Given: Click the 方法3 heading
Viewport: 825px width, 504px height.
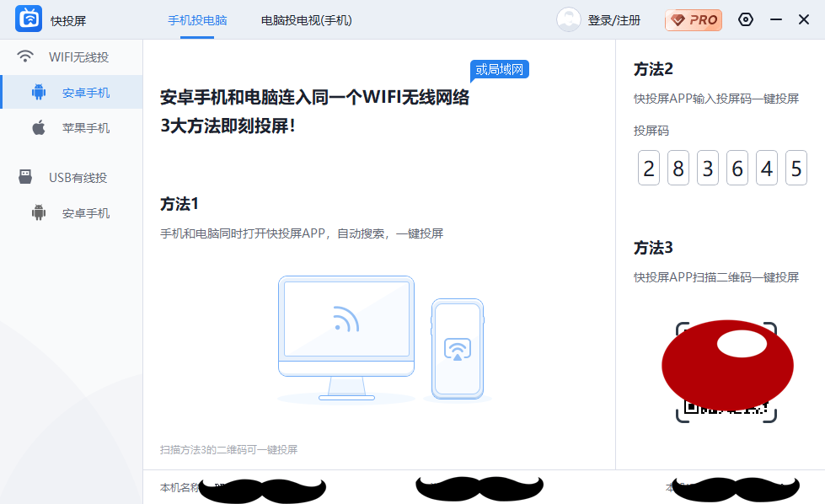Looking at the screenshot, I should tap(653, 247).
